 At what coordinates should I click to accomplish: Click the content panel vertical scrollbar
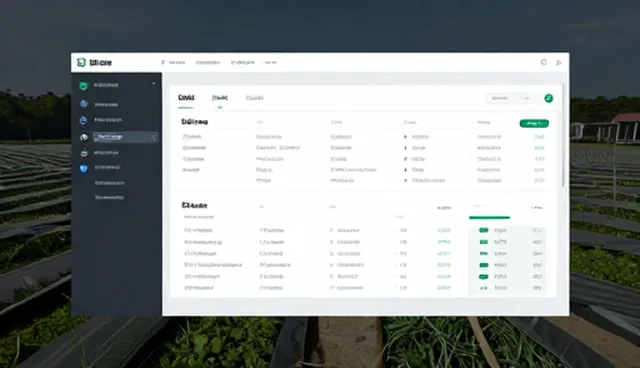(563, 135)
